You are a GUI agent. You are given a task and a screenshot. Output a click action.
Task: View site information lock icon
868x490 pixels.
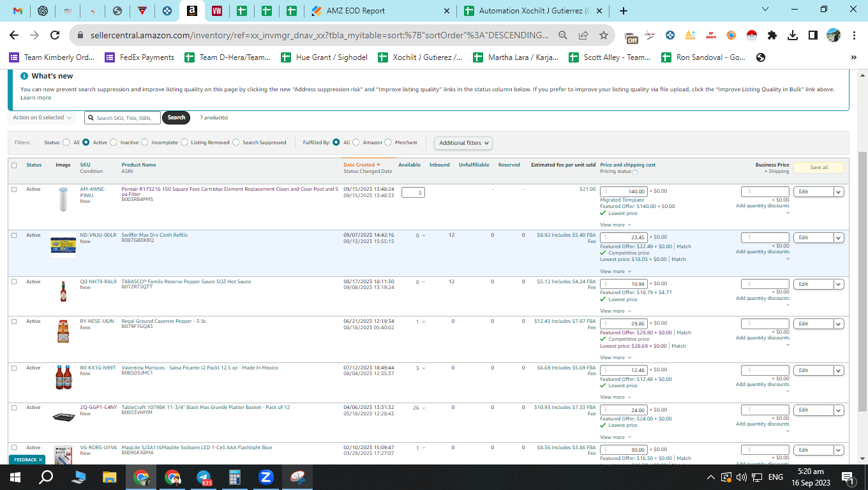80,35
